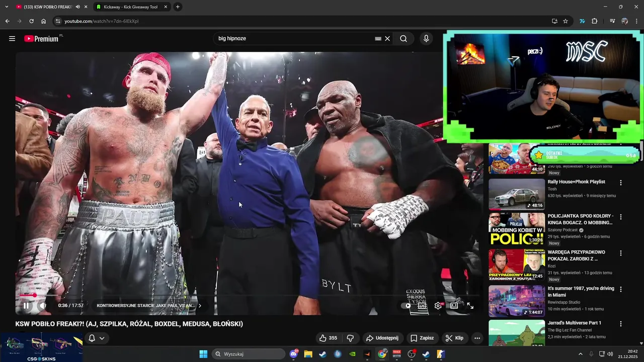Open Chrome three-dot menu
The image size is (644, 362).
pos(637,21)
